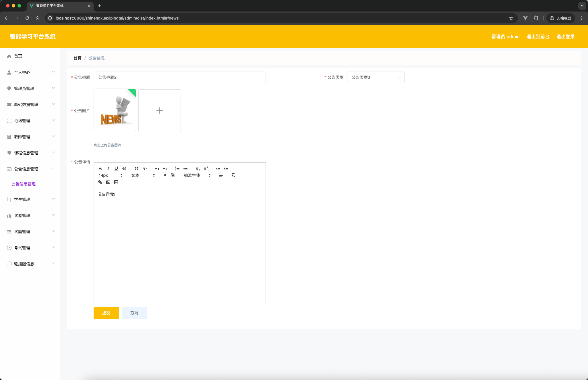Collapse 公告信息管理 sidebar menu
This screenshot has width=588, height=380.
(x=30, y=169)
